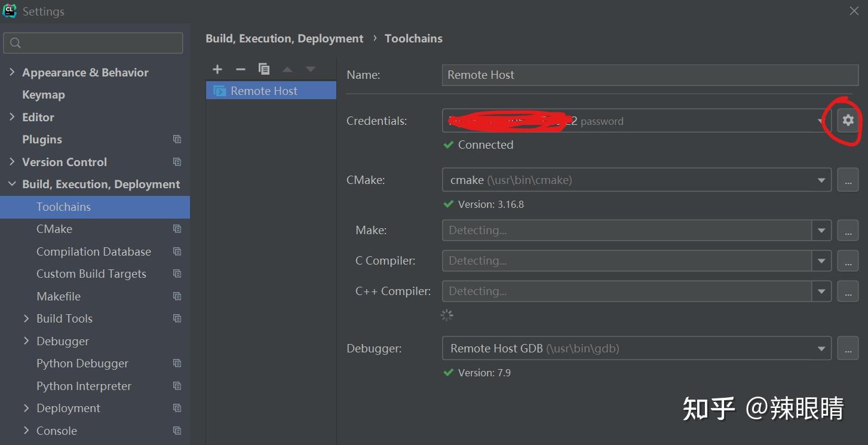Move the toolchain down with arrow icon
This screenshot has width=868, height=445.
pyautogui.click(x=310, y=69)
